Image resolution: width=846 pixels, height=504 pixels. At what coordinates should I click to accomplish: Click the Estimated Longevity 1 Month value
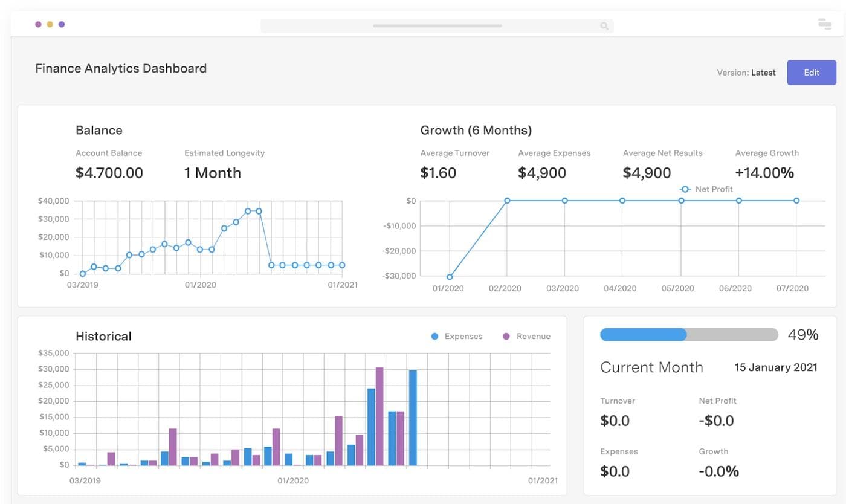coord(212,173)
